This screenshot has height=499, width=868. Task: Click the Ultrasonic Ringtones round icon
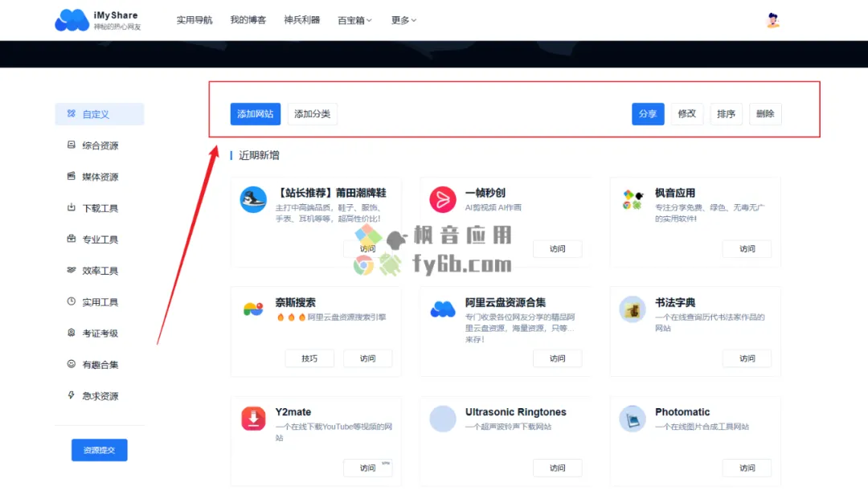point(443,418)
